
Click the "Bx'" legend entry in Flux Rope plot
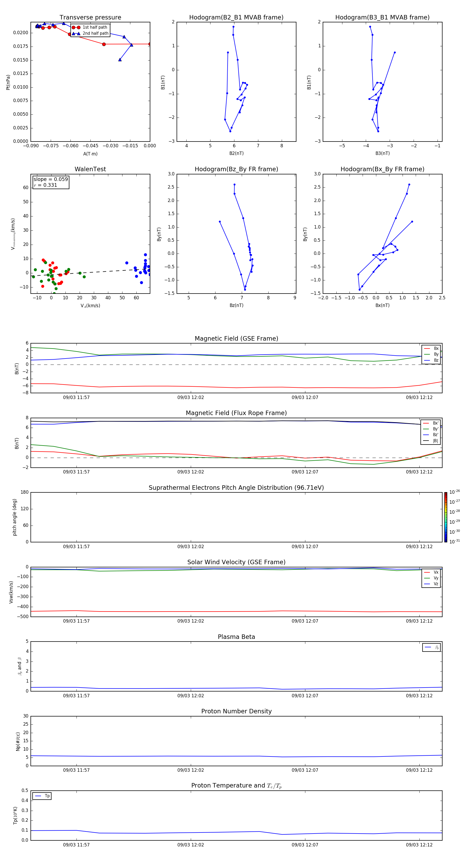click(431, 423)
